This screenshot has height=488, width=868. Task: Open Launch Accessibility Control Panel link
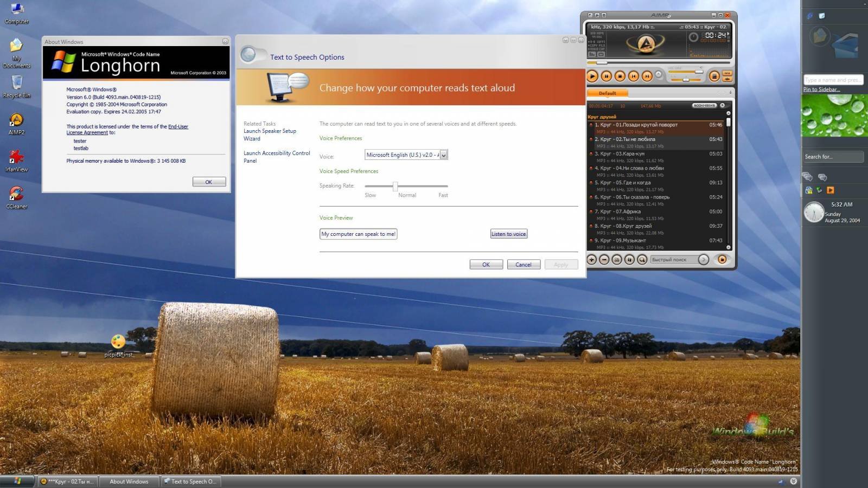[277, 157]
